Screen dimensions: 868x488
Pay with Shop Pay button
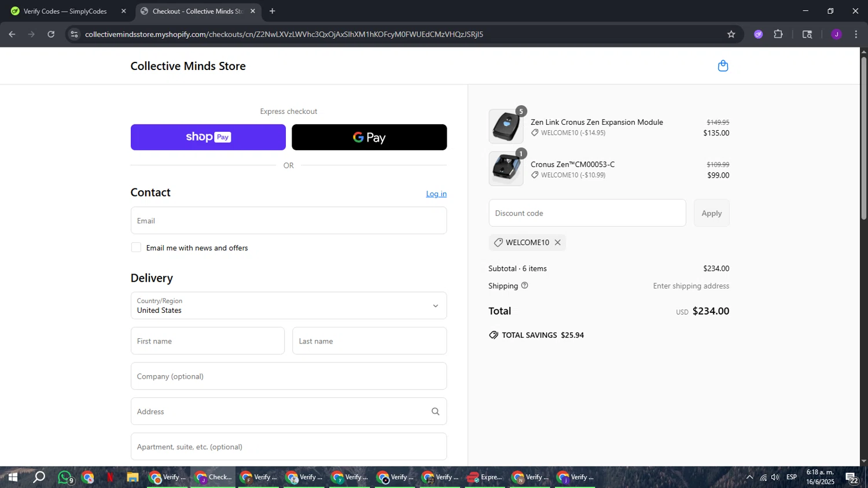coord(208,137)
